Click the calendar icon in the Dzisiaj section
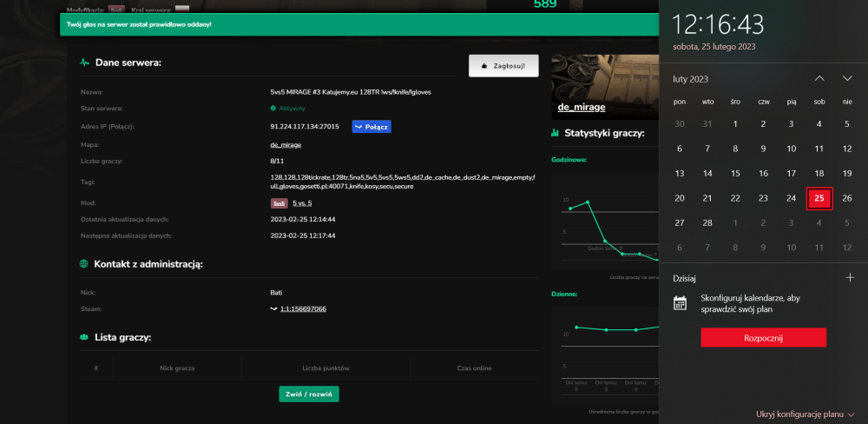This screenshot has width=868, height=424. (681, 302)
